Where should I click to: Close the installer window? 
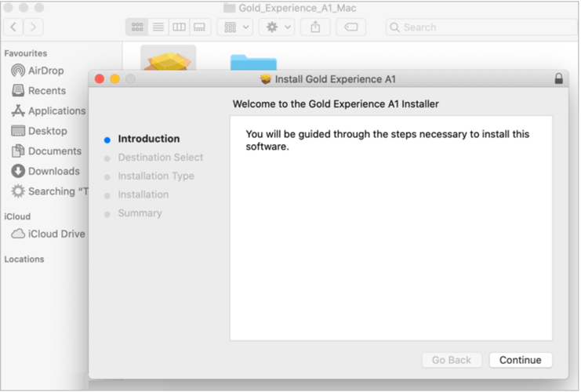(x=100, y=78)
